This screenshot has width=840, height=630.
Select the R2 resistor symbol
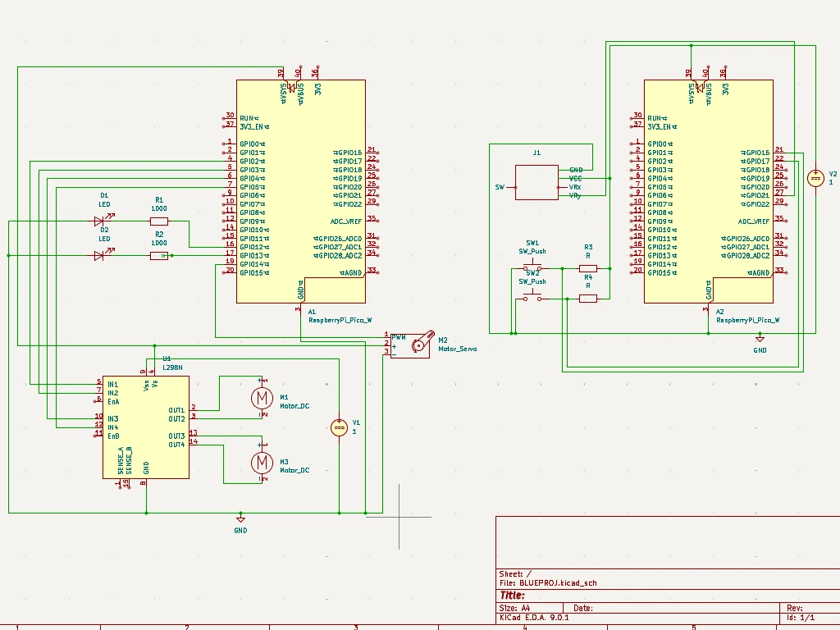click(x=159, y=256)
